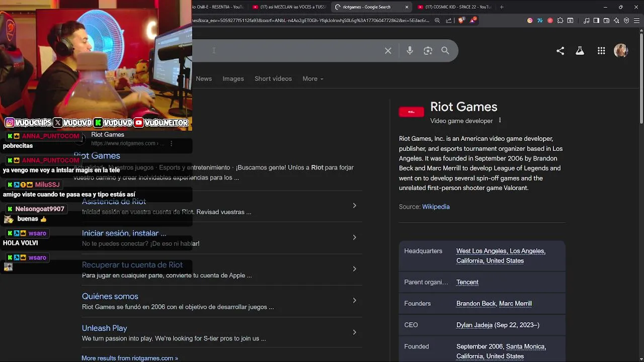Open the zoom magnifier in address bar
The width and height of the screenshot is (644, 362).
(437, 21)
